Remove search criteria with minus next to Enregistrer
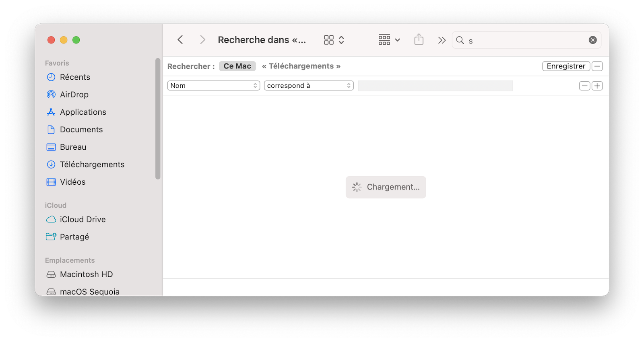644x342 pixels. pos(597,66)
